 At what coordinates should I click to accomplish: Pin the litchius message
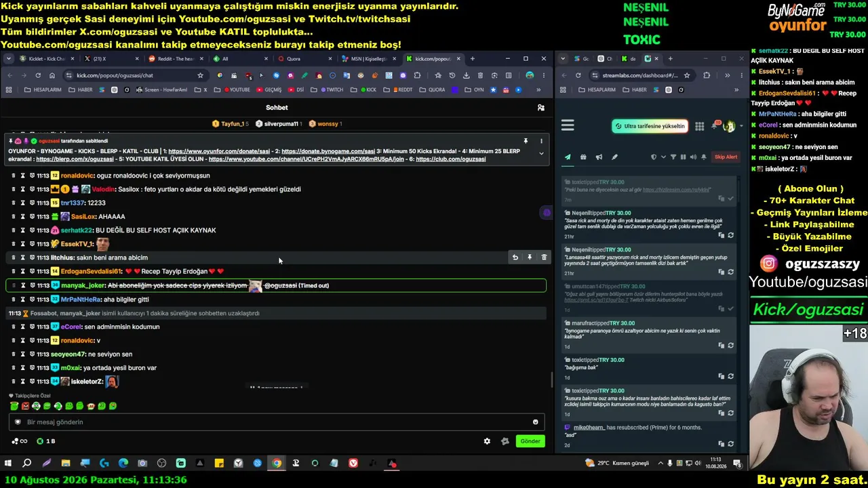click(x=530, y=258)
